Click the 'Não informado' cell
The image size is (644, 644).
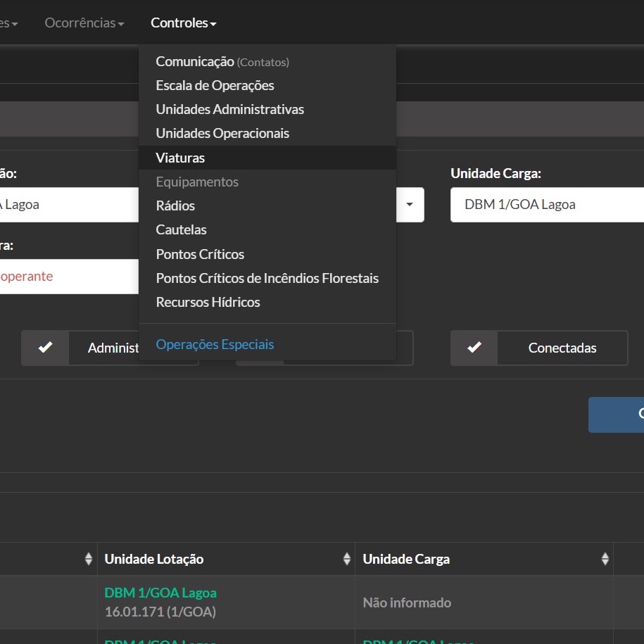click(x=484, y=602)
